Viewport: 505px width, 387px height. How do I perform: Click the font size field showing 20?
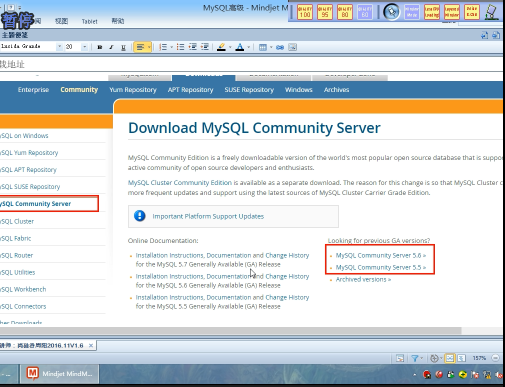tap(72, 47)
